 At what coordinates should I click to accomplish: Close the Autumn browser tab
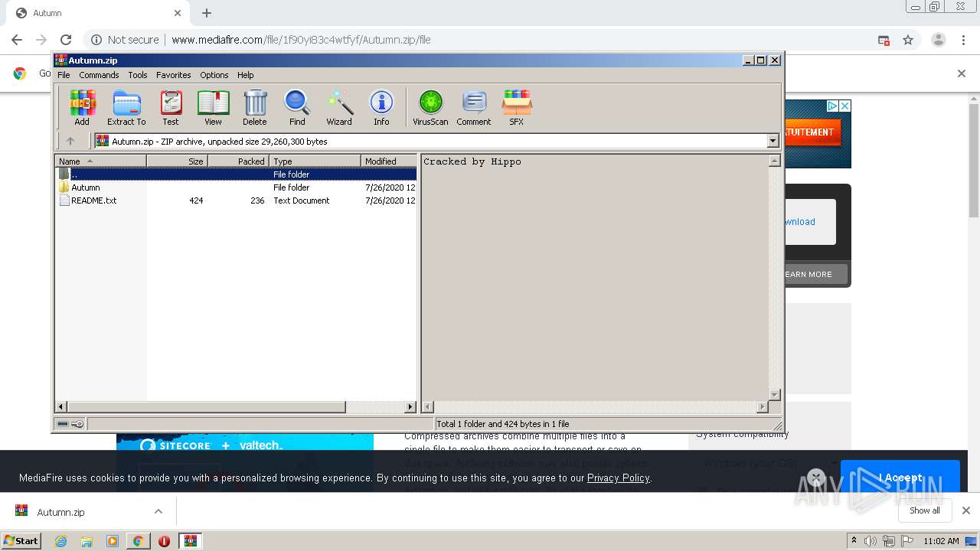click(x=178, y=13)
